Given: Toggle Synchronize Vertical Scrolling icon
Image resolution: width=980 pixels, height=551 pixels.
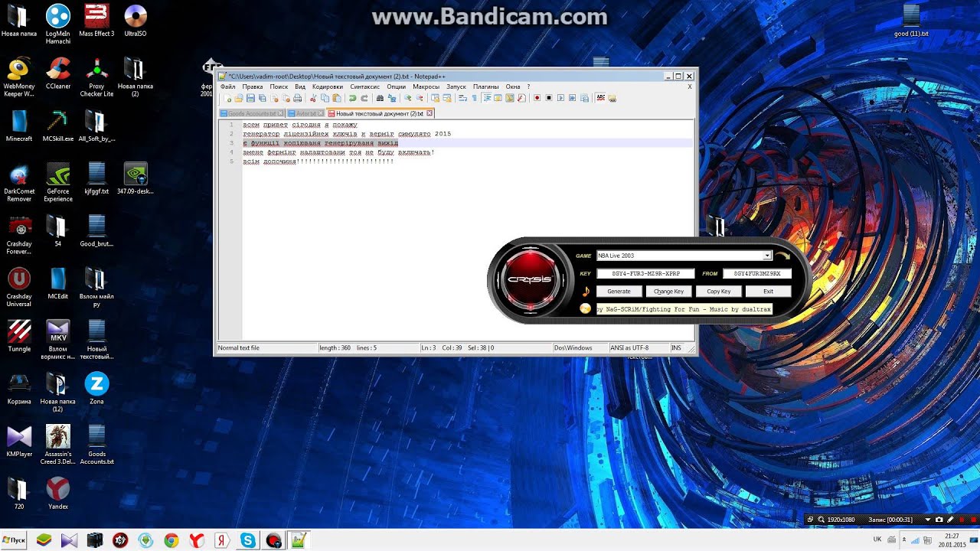Looking at the screenshot, I should tap(436, 98).
